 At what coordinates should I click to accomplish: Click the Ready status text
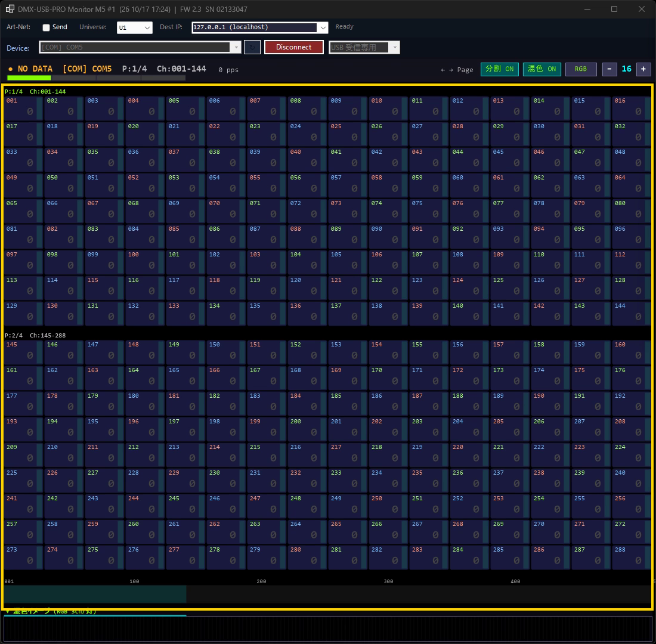click(344, 27)
